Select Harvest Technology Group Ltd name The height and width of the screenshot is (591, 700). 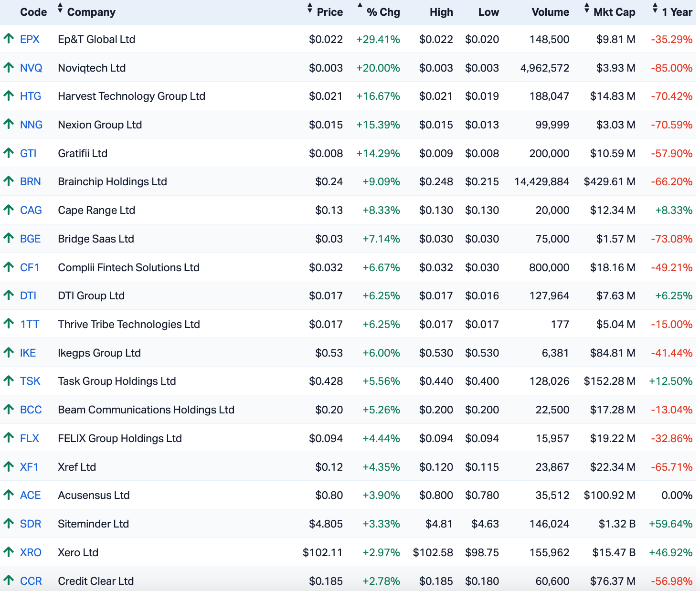tap(131, 96)
